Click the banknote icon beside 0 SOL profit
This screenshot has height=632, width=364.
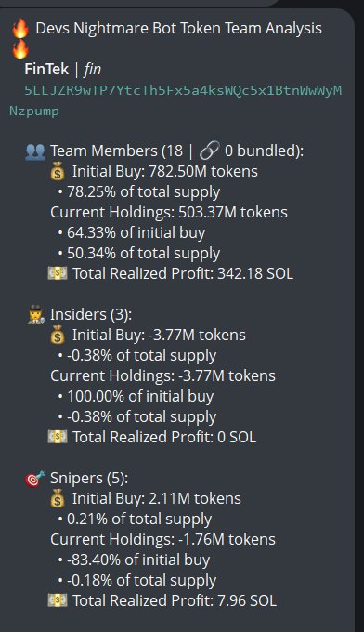click(x=58, y=437)
